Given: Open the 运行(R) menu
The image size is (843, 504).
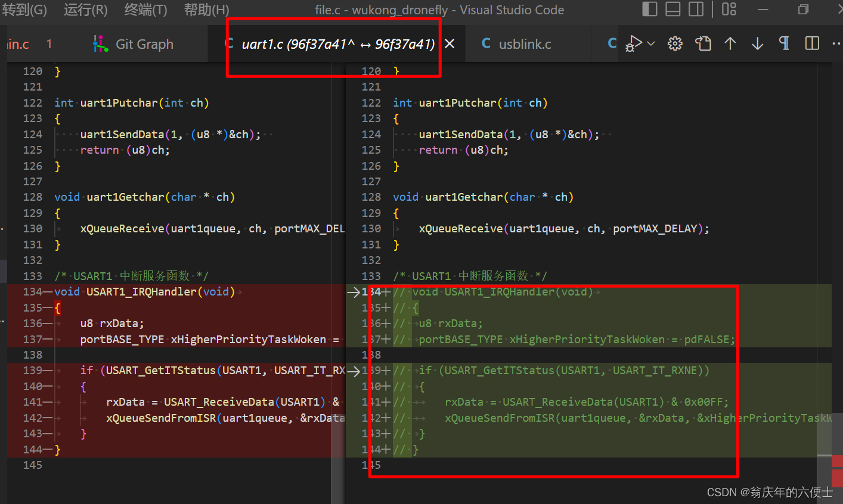Looking at the screenshot, I should (x=85, y=10).
